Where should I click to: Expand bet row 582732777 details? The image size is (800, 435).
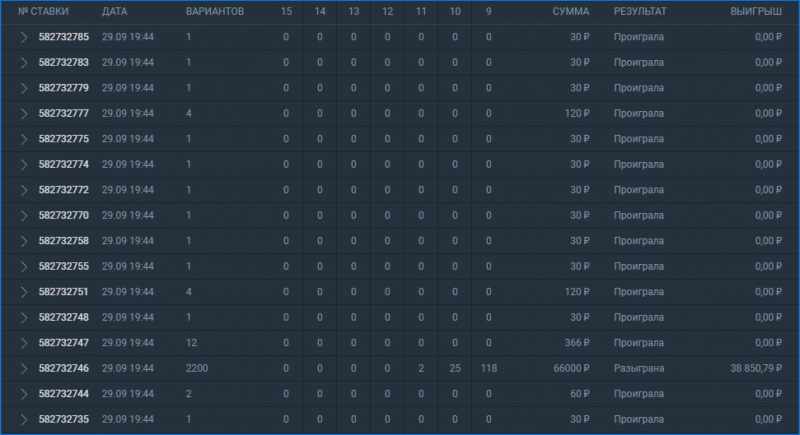click(23, 114)
